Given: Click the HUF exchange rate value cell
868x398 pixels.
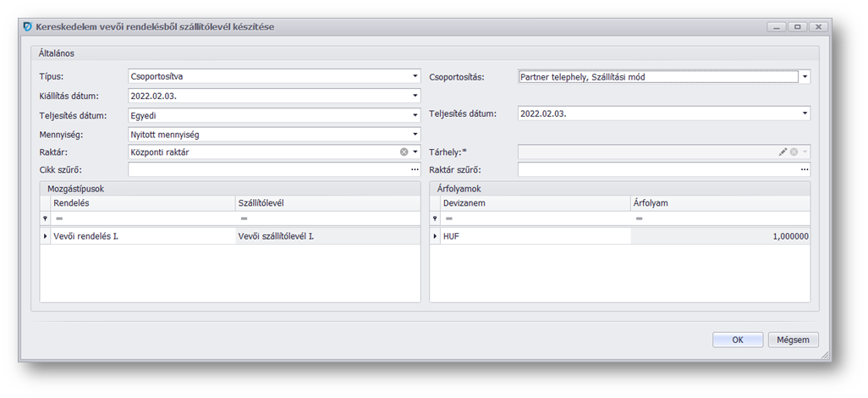Looking at the screenshot, I should [719, 236].
